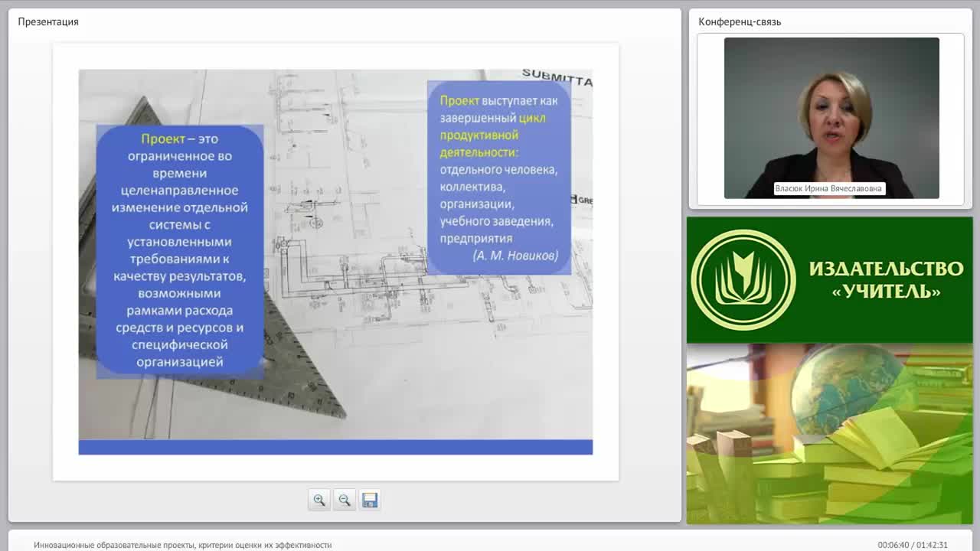This screenshot has height=551, width=980.
Task: Click the books and globe banner image
Action: (829, 434)
